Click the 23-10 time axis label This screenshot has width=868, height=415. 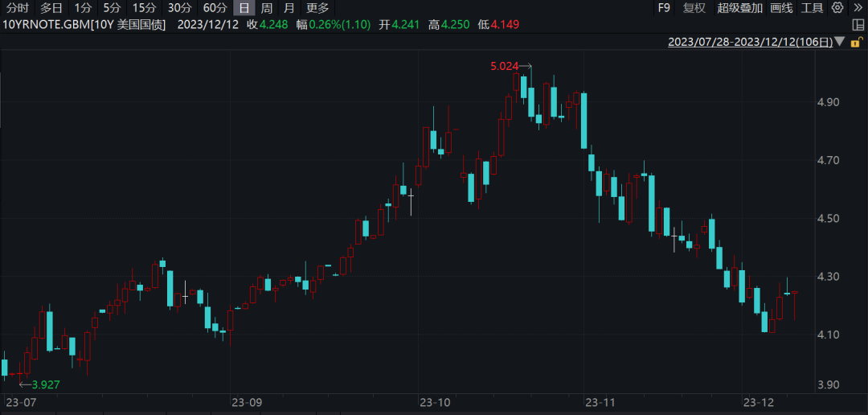tap(435, 401)
